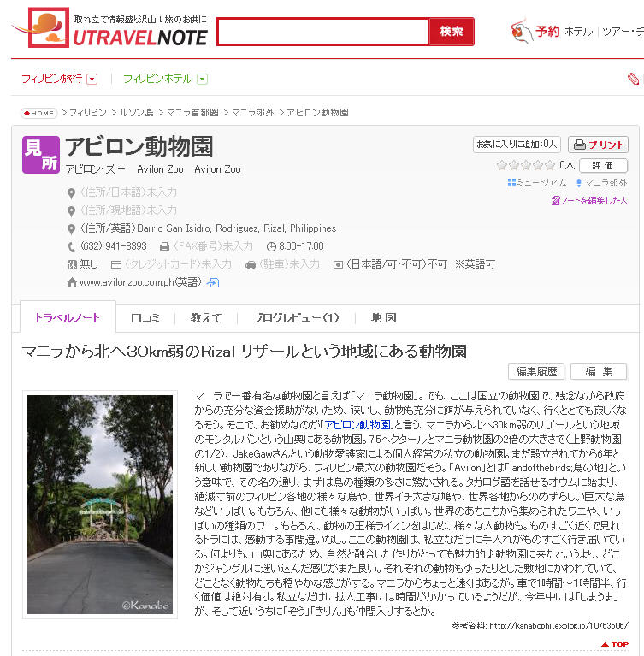The image size is (644, 656).
Task: Open マニラ郊外 breadcrumb link
Action: 253,113
